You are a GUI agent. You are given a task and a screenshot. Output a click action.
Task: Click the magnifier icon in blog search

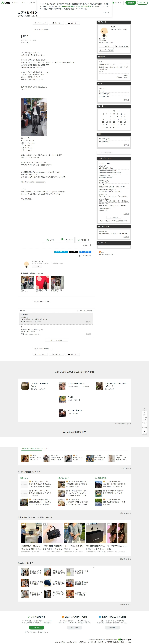coord(129,153)
